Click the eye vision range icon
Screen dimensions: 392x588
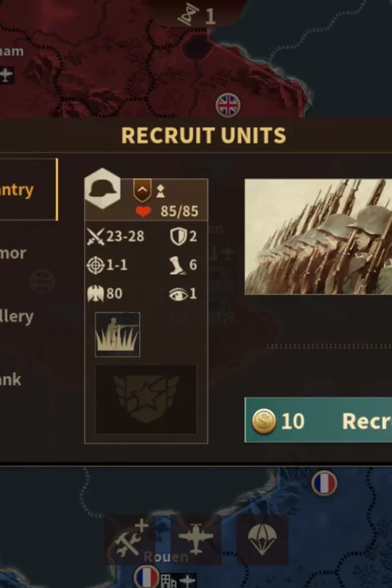178,295
